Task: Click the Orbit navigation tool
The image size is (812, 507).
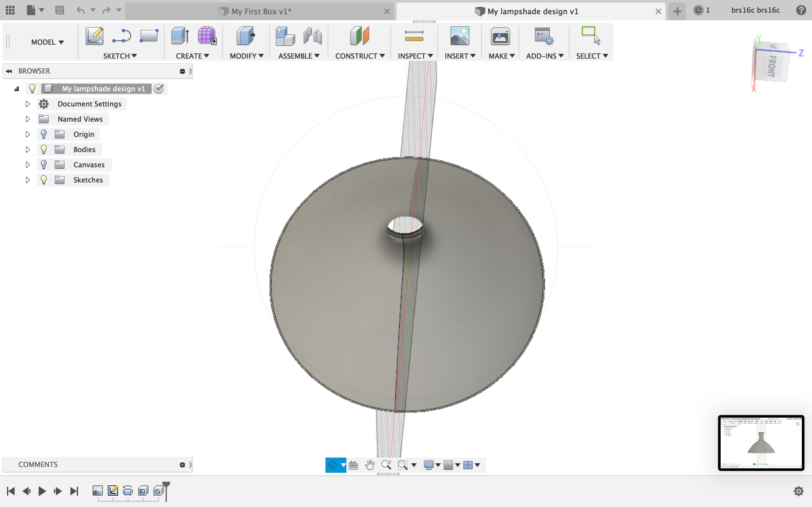Action: [332, 465]
